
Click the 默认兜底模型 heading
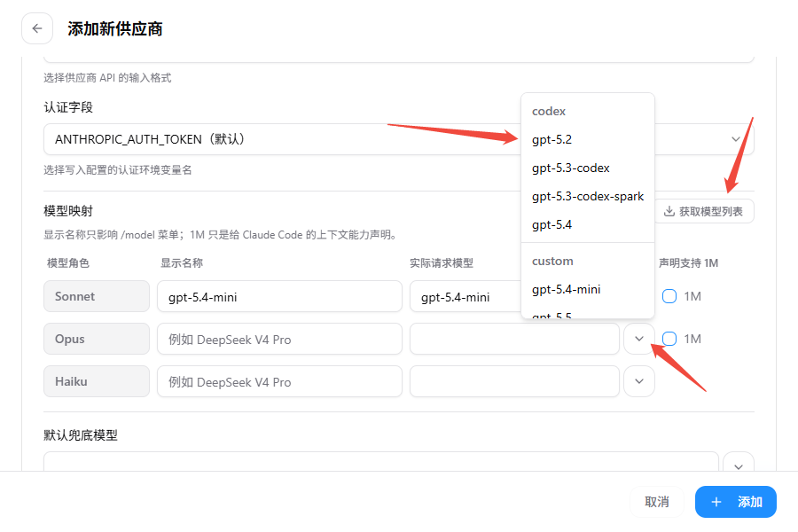pyautogui.click(x=81, y=435)
